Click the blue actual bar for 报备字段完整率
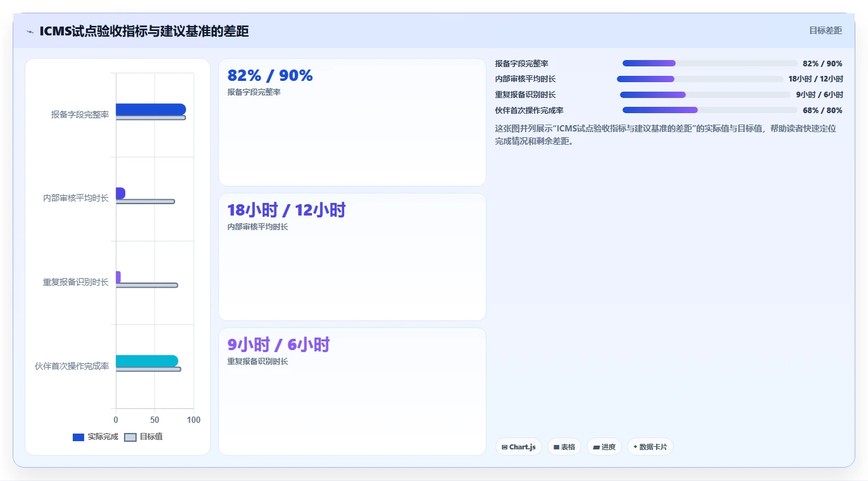Image resolution: width=868 pixels, height=481 pixels. (151, 109)
